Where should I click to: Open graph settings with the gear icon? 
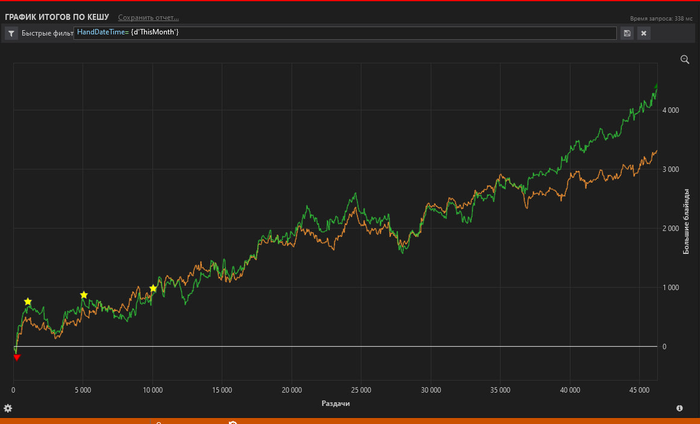click(x=8, y=408)
